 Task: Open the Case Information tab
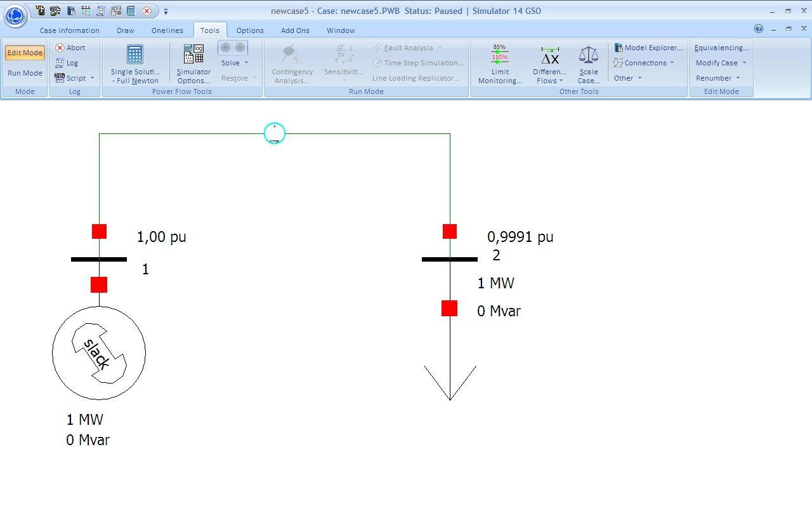tap(70, 30)
